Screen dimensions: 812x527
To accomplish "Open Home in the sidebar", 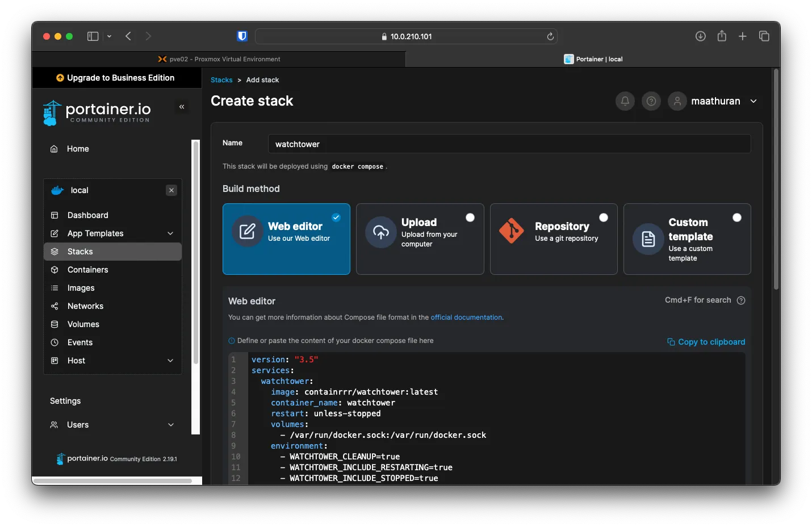I will [78, 149].
